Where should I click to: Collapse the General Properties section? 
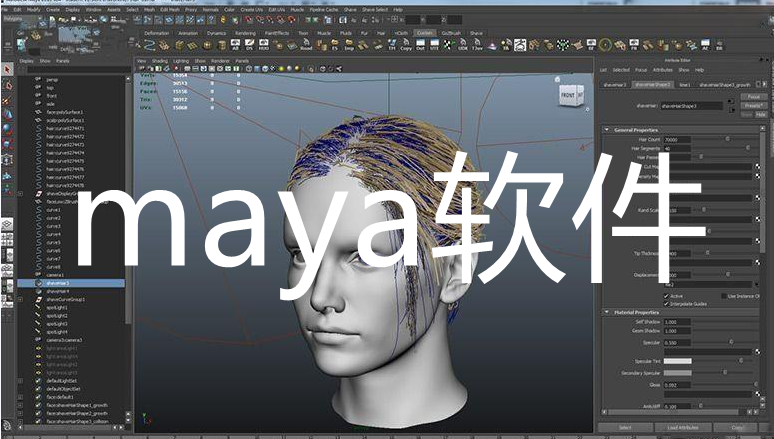click(x=607, y=130)
